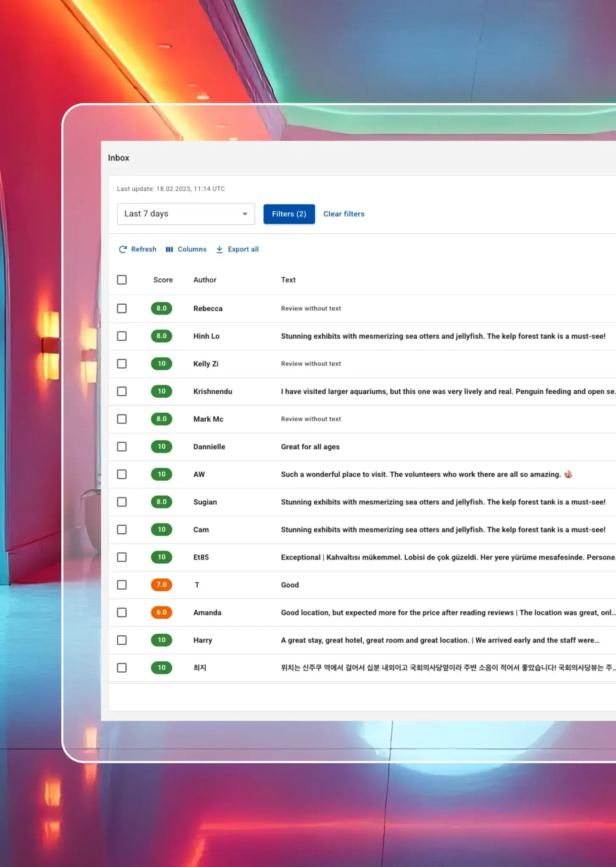Click Rebecca's 8.0 score badge
Image resolution: width=616 pixels, height=867 pixels.
pos(161,308)
